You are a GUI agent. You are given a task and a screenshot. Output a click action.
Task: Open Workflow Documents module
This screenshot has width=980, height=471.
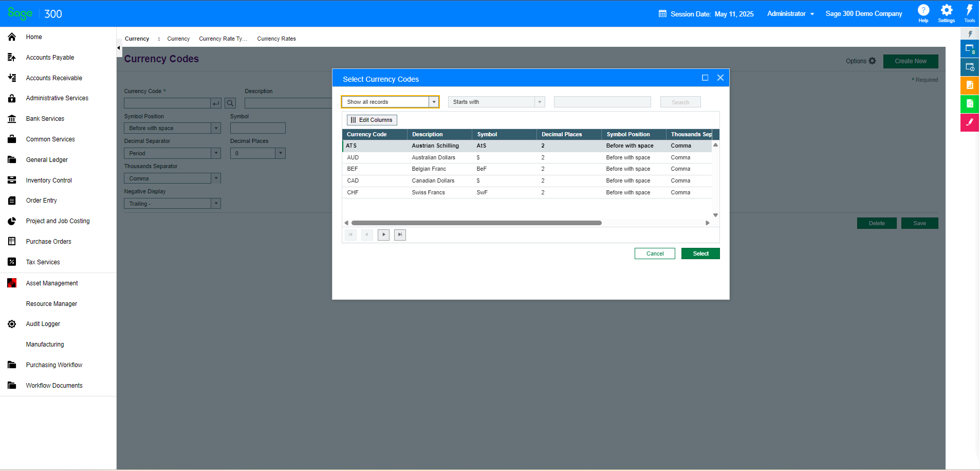54,386
